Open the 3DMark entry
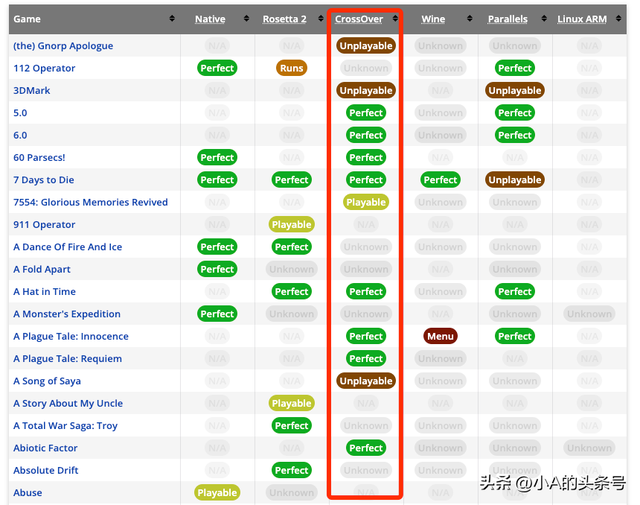 coord(31,90)
